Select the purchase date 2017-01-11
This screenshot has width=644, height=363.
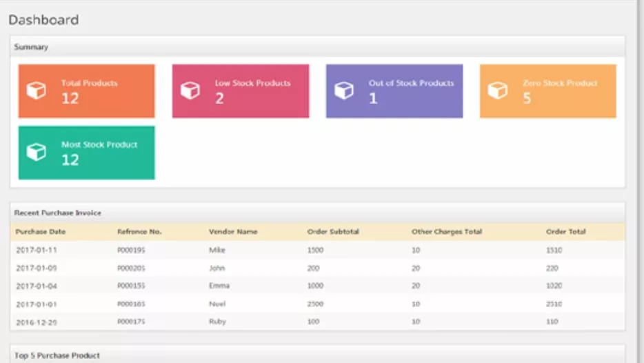(x=37, y=250)
